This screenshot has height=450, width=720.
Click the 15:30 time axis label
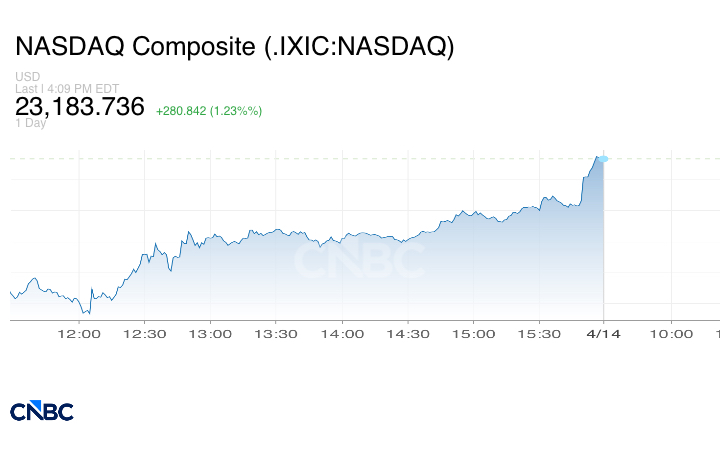[x=539, y=333]
